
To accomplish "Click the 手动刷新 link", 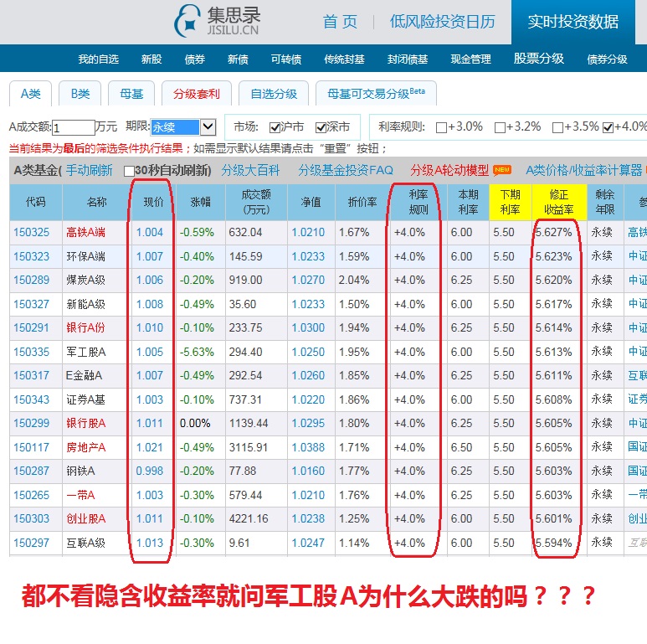I will [x=89, y=170].
